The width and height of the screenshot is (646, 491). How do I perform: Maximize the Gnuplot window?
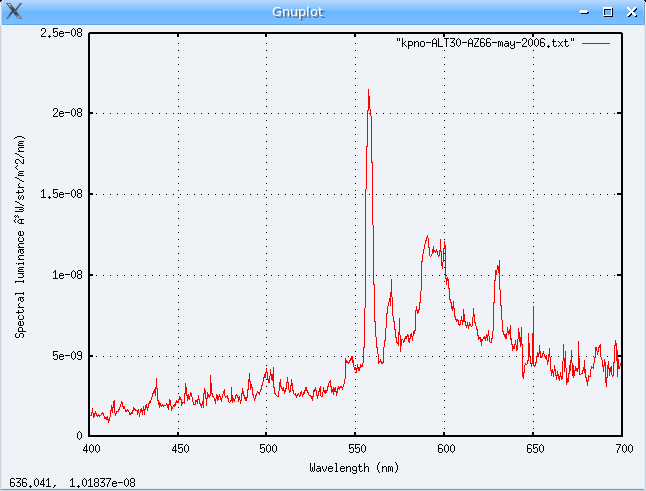[608, 12]
